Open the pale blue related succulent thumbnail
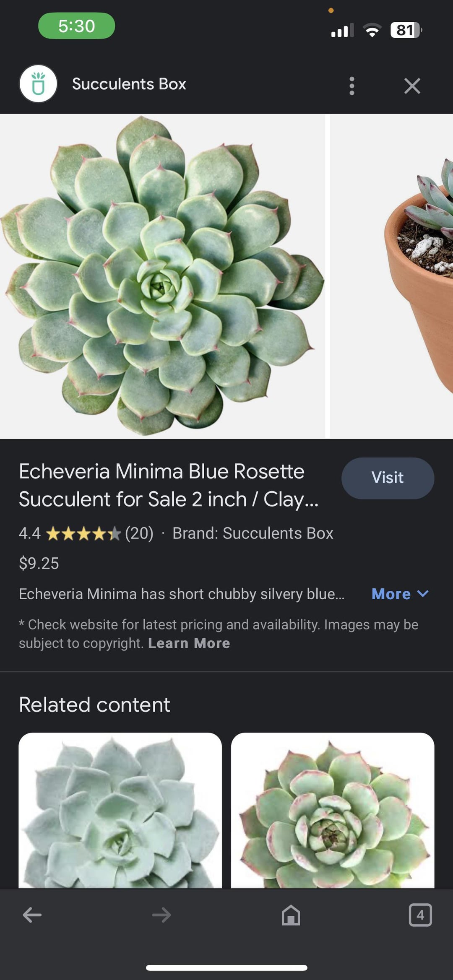The image size is (453, 980). click(x=120, y=810)
